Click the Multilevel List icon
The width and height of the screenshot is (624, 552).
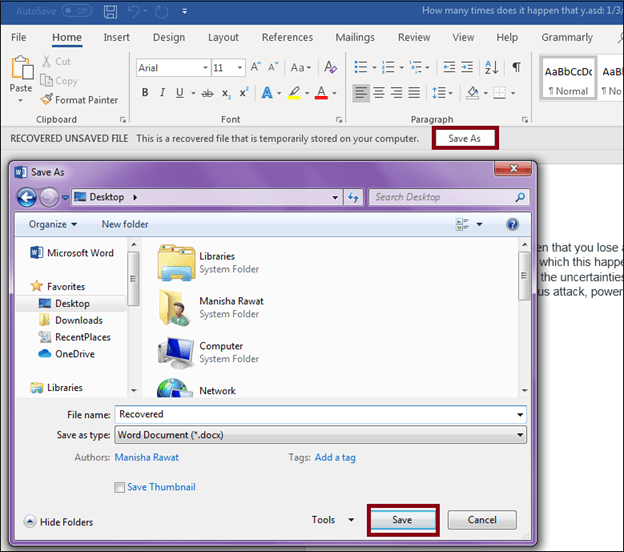tap(415, 67)
